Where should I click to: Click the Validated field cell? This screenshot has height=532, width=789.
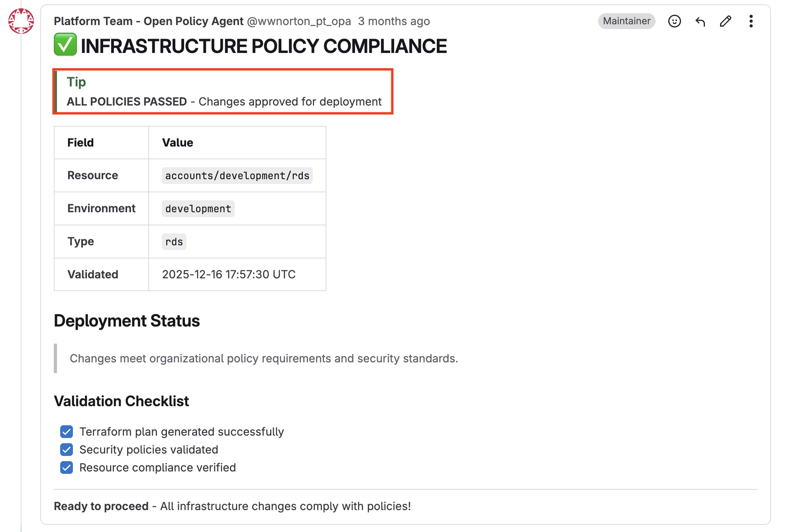pyautogui.click(x=101, y=274)
